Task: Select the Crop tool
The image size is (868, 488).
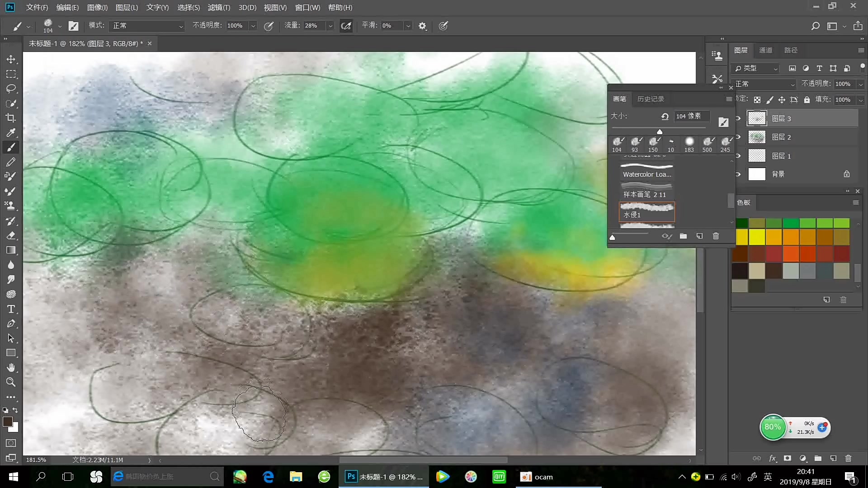Action: [11, 118]
